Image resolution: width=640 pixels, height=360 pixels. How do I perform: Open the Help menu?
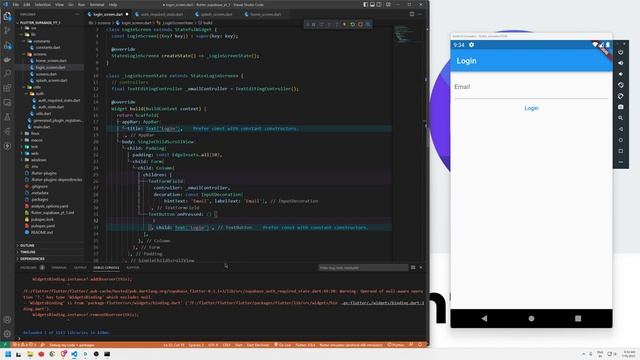113,4
